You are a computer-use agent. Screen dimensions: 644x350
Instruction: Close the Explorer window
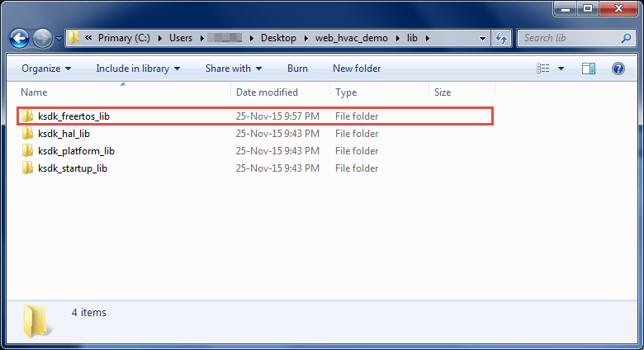[x=618, y=8]
